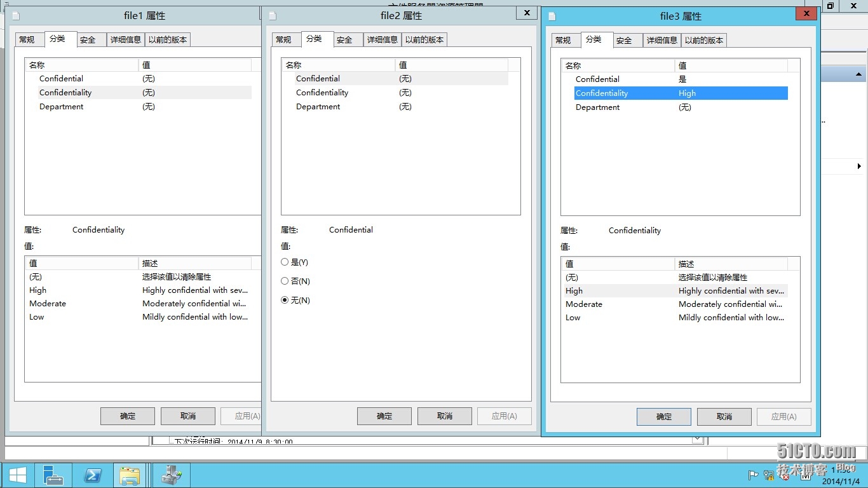The height and width of the screenshot is (488, 868).
Task: Click 取消 in file2 properties dialog
Action: (x=445, y=416)
